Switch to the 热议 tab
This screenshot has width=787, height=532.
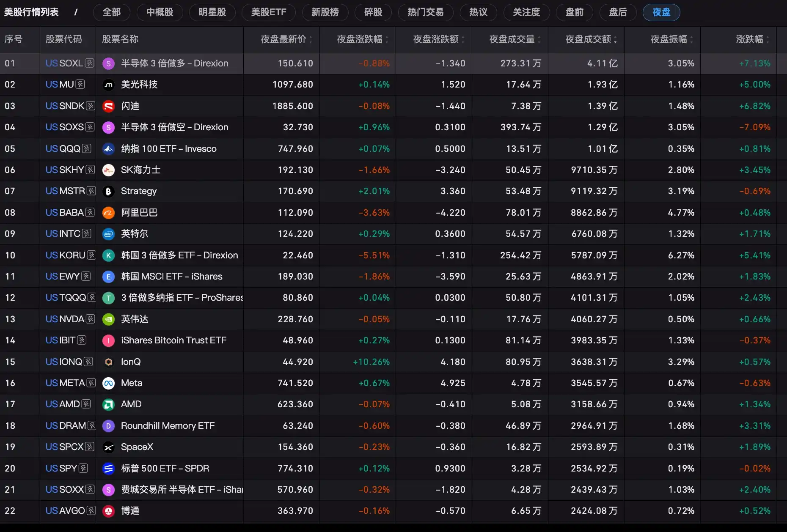point(478,12)
